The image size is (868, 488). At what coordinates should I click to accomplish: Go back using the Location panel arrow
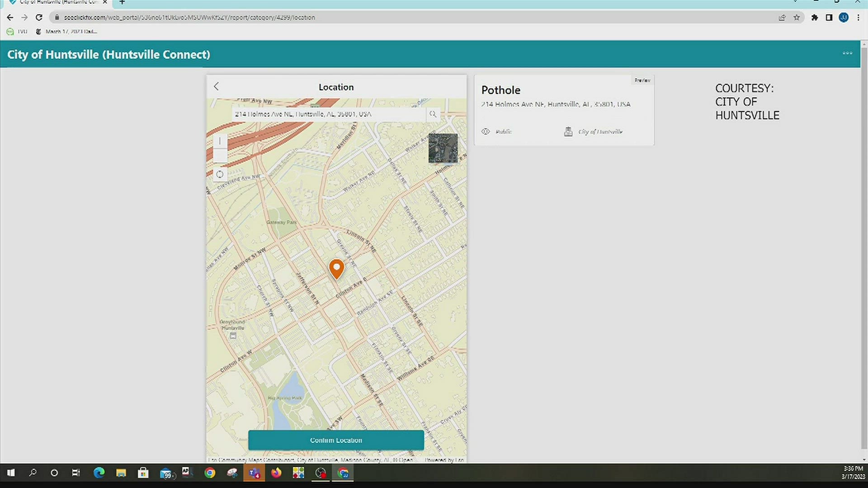[216, 86]
